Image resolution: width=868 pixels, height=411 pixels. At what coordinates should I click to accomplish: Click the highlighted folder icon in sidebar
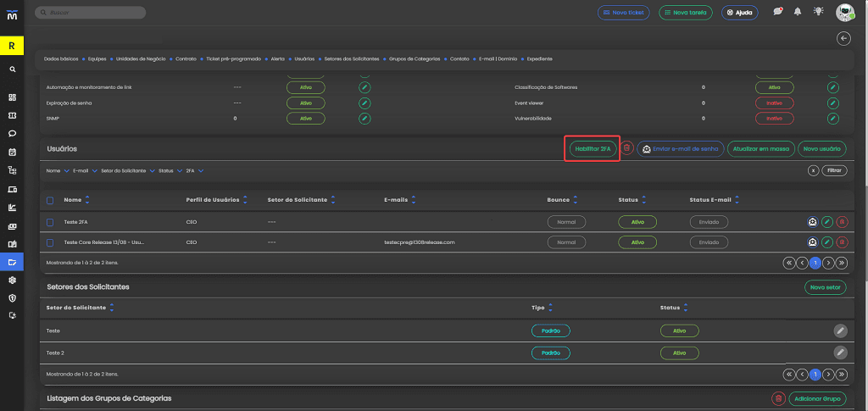[12, 262]
